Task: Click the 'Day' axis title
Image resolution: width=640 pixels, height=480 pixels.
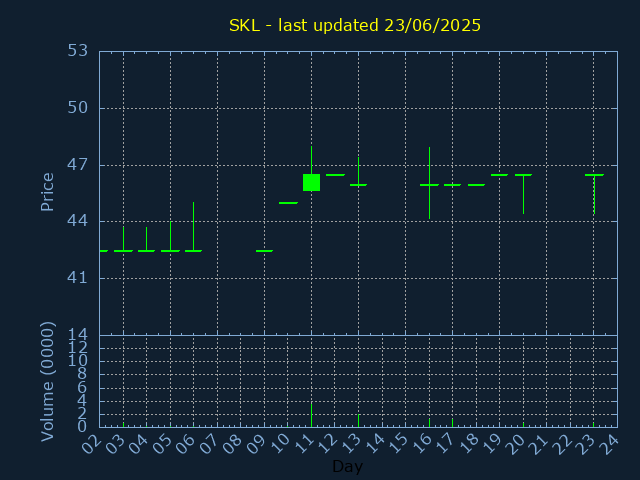Action: [x=347, y=466]
